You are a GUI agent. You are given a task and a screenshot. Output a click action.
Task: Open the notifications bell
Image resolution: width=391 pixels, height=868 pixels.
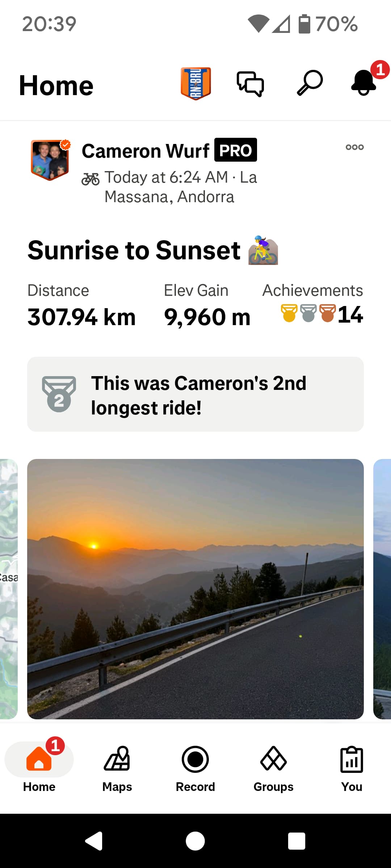click(364, 82)
